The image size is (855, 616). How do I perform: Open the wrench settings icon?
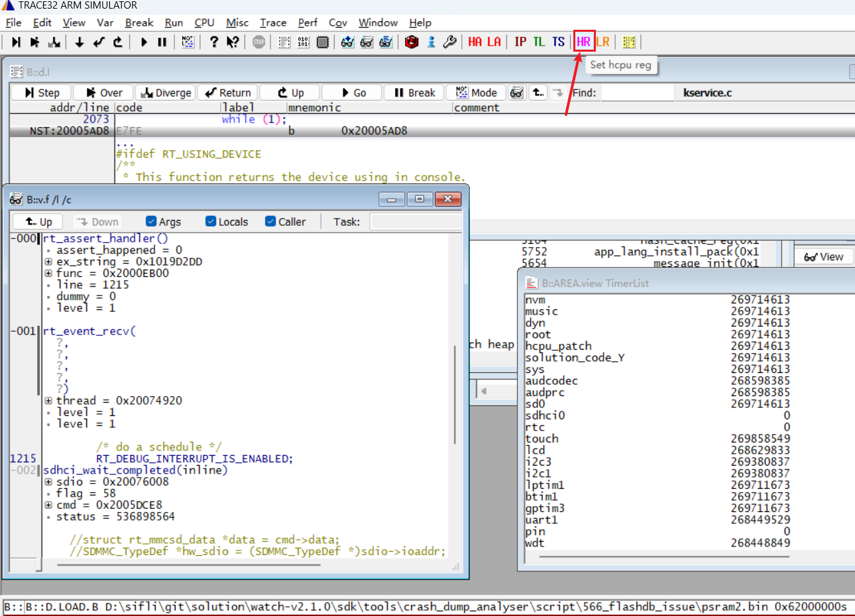point(450,42)
